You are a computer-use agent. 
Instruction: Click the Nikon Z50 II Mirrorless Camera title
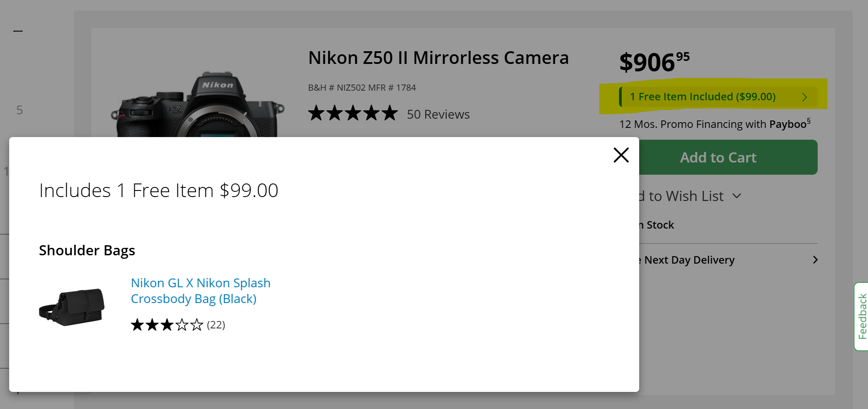[438, 58]
